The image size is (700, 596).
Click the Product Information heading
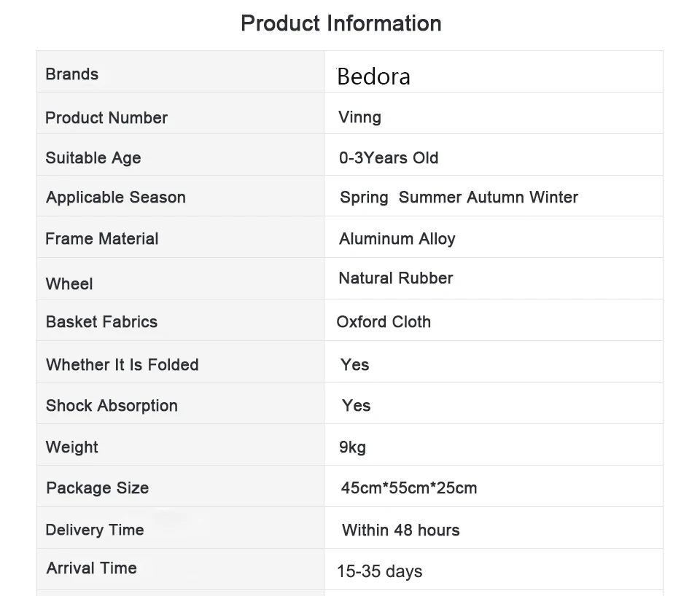pyautogui.click(x=341, y=23)
